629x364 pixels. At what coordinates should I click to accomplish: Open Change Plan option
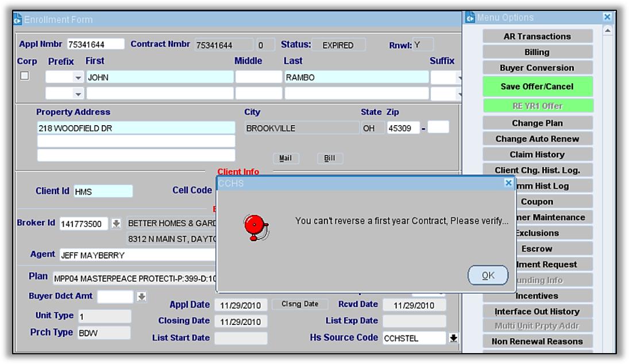pos(538,123)
